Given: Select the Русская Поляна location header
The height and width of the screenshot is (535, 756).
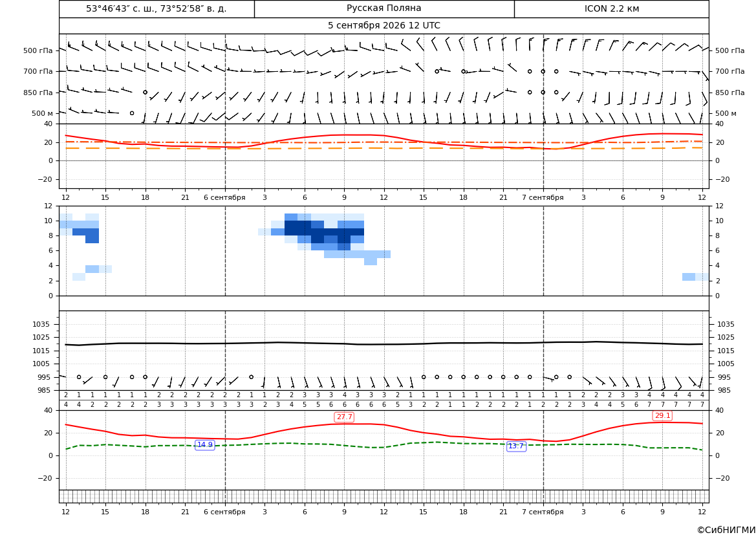Looking at the screenshot, I should pos(383,8).
